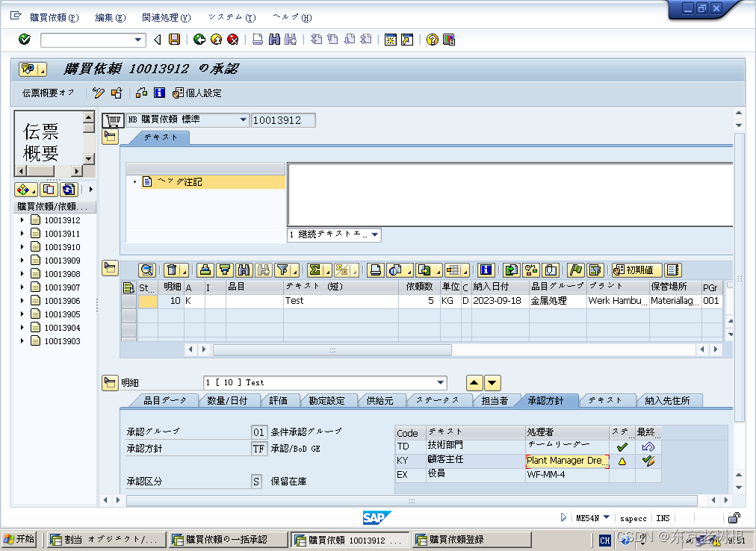Image resolution: width=756 pixels, height=551 pixels.
Task: Collapse the item detail 明細 section toggle
Action: 111,383
